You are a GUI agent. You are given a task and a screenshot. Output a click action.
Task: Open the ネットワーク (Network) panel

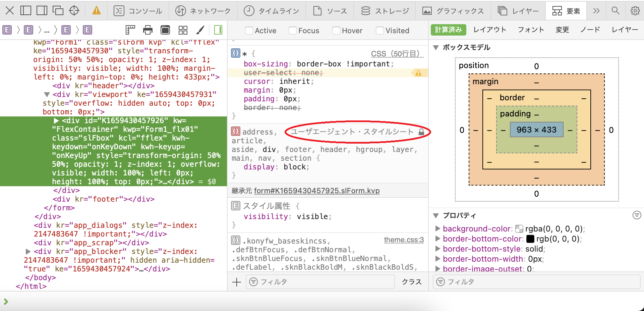pyautogui.click(x=203, y=10)
